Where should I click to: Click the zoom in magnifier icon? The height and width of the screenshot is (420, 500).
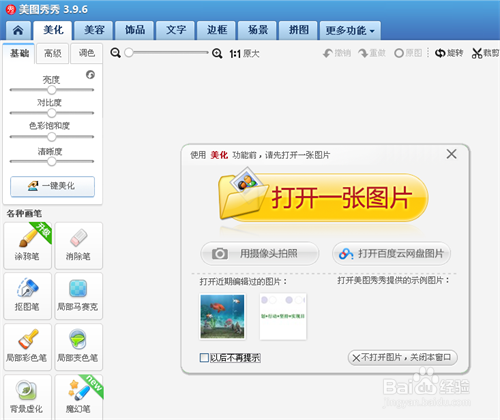coord(217,53)
